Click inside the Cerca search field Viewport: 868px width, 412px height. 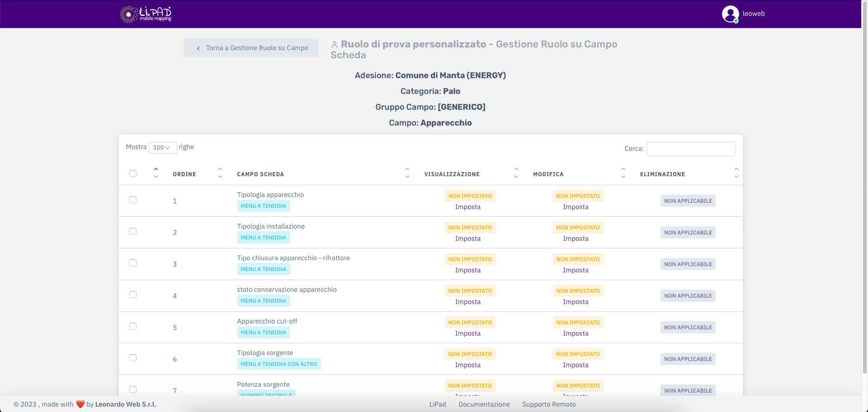[690, 149]
